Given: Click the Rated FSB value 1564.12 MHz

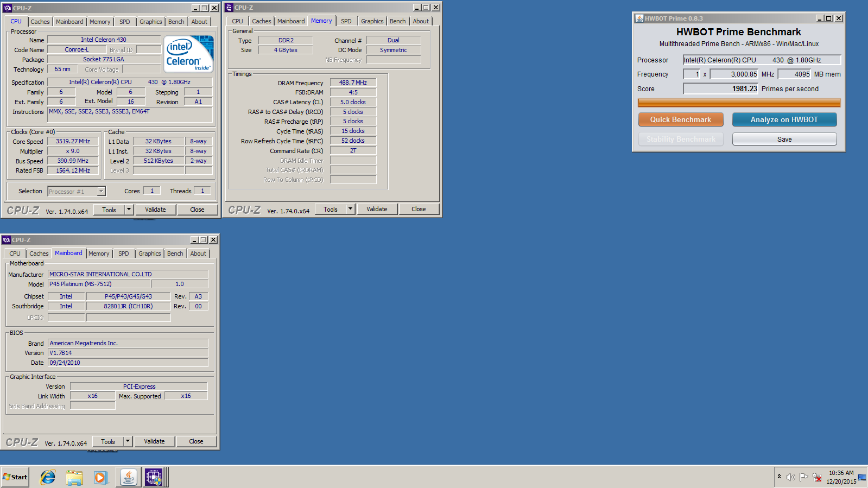Looking at the screenshot, I should pyautogui.click(x=73, y=170).
